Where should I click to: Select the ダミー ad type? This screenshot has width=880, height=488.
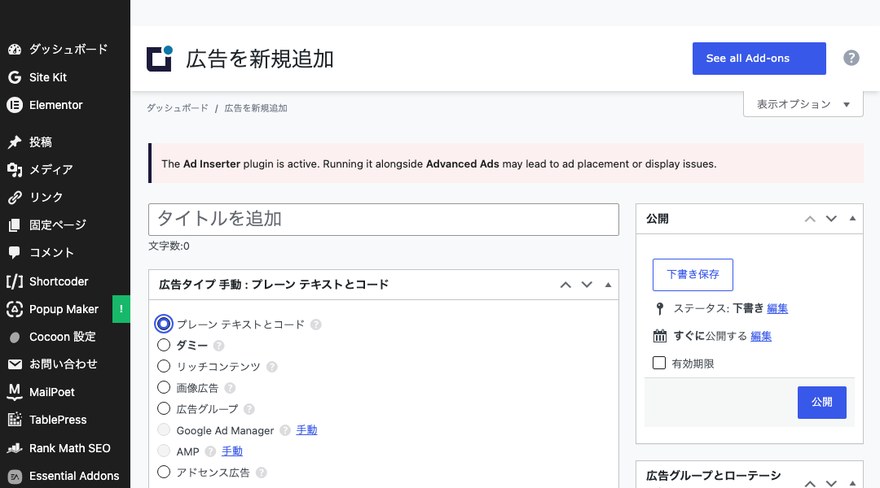click(x=163, y=345)
